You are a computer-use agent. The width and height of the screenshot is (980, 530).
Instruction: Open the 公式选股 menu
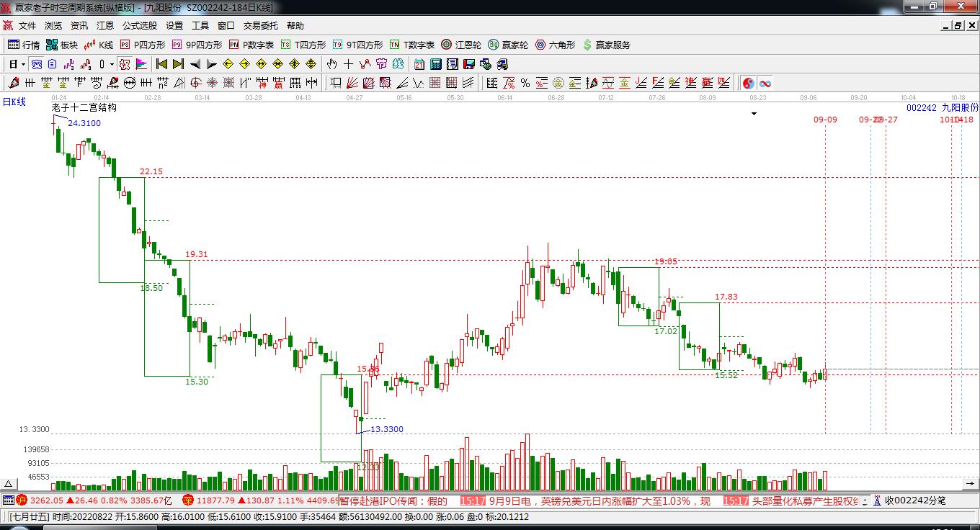click(x=140, y=25)
